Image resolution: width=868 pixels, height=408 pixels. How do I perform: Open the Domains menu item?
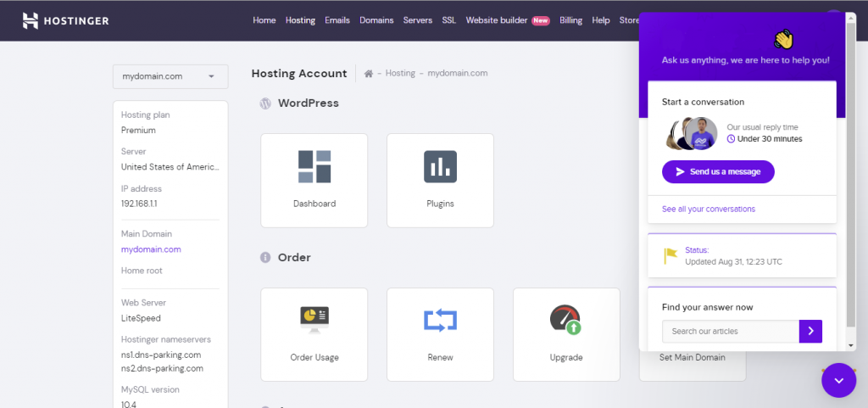click(376, 20)
